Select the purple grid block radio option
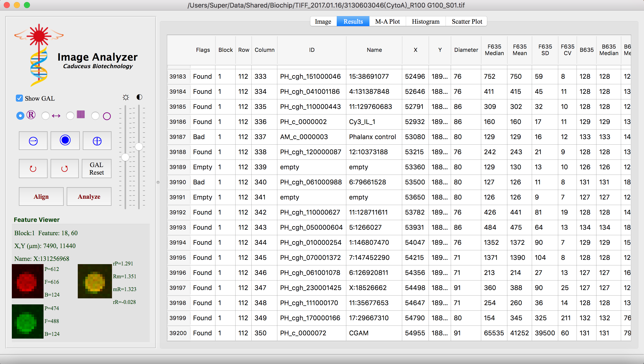Image resolution: width=644 pixels, height=364 pixels. click(x=70, y=116)
